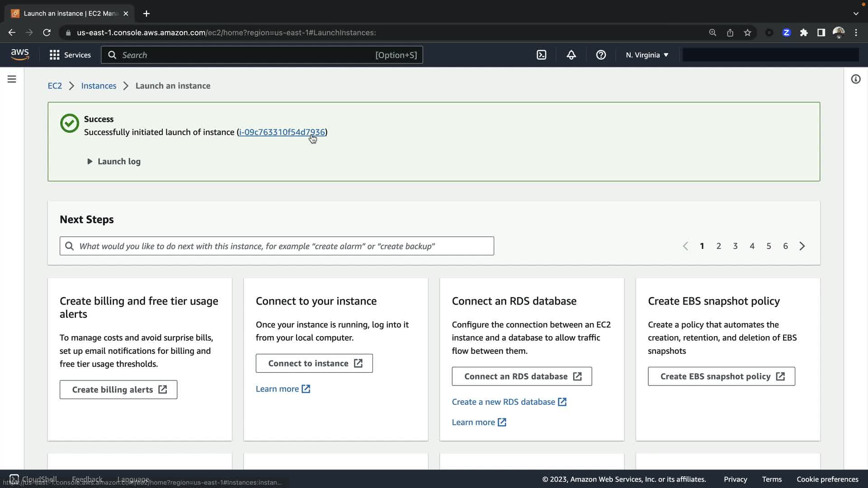Go to the AWS console home logo
The height and width of the screenshot is (488, 868).
(x=20, y=55)
